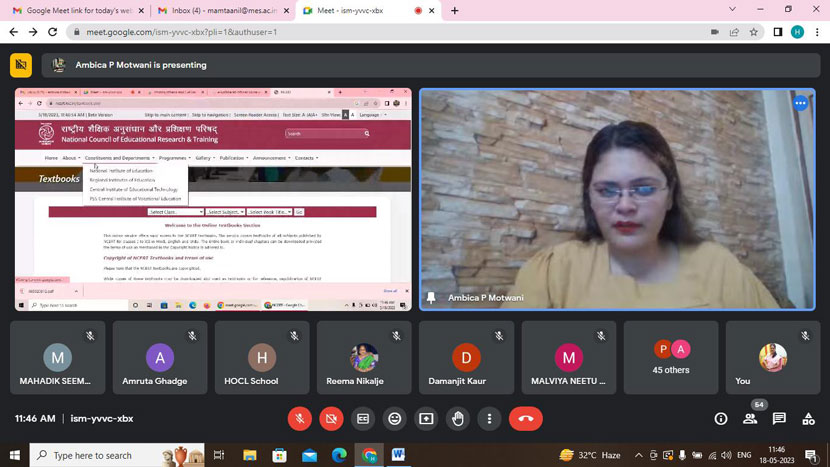The height and width of the screenshot is (467, 830).
Task: Click the meet.google.com address bar
Action: pyautogui.click(x=392, y=32)
